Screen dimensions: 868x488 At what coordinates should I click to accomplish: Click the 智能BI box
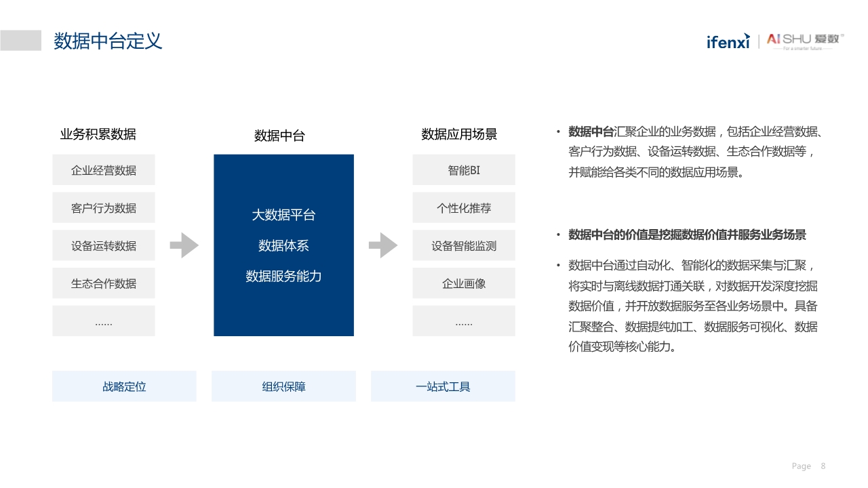(x=464, y=169)
